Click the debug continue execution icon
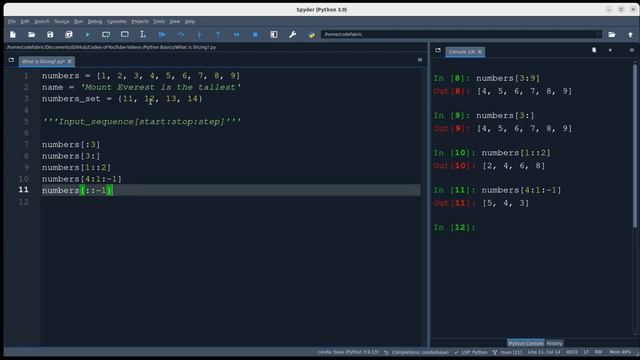This screenshot has height=360, width=640. coord(236,35)
